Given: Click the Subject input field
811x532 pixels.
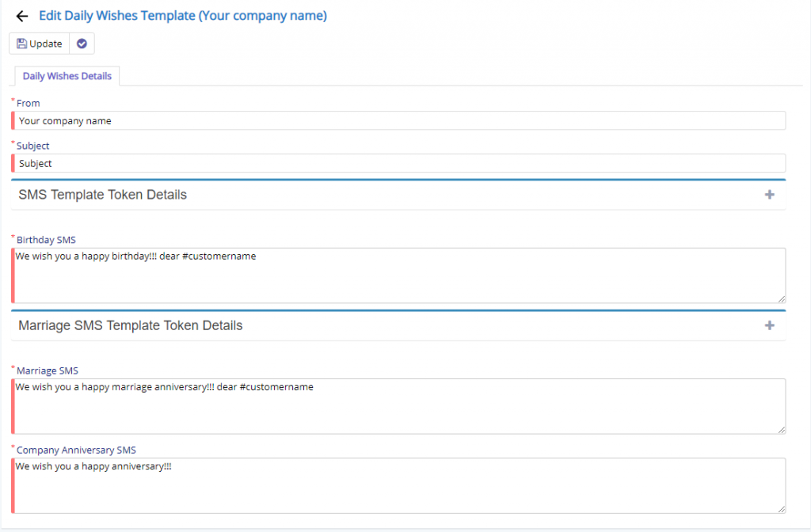Looking at the screenshot, I should point(398,163).
